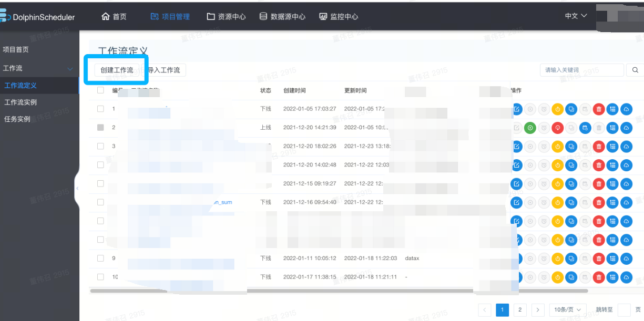Viewport: 644px width, 321px height.
Task: Switch to 监控中心 in top navigation
Action: [x=338, y=16]
